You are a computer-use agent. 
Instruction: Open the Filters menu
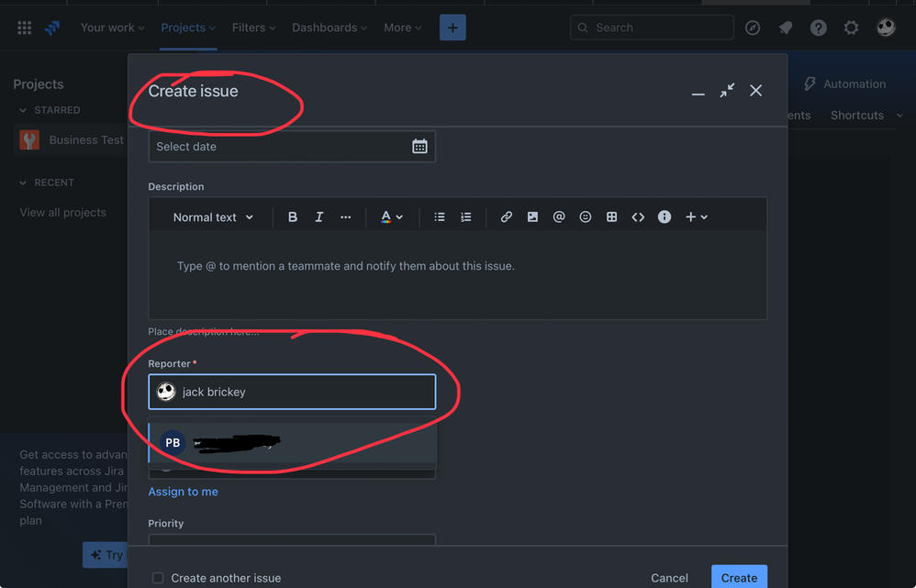coord(253,28)
